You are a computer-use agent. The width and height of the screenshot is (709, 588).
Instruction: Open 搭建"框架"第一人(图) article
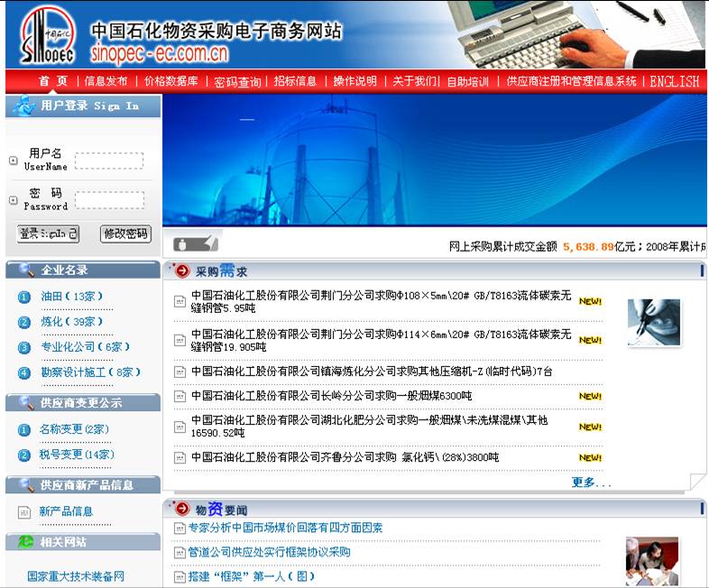[x=251, y=576]
